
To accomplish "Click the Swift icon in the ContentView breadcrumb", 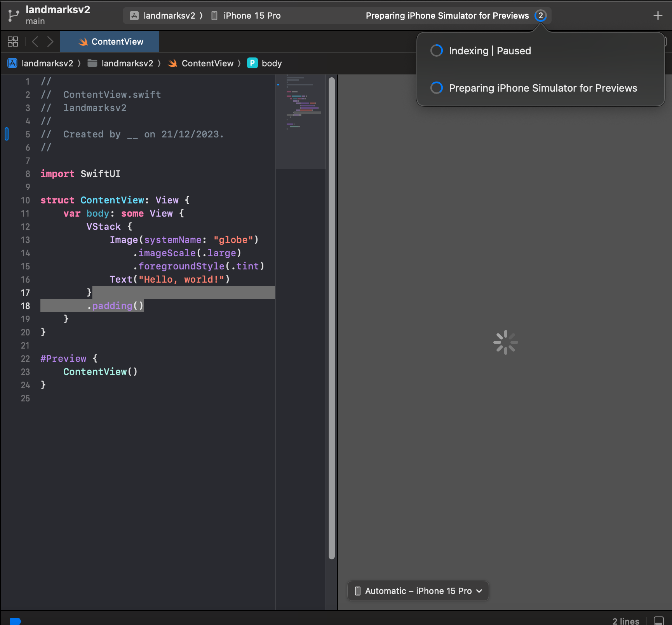I will coord(172,63).
